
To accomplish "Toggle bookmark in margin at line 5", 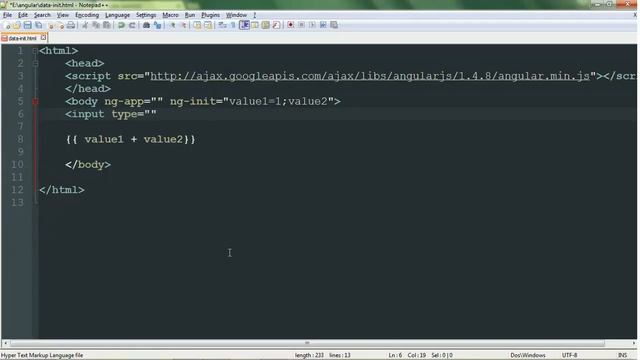I will [x=35, y=102].
